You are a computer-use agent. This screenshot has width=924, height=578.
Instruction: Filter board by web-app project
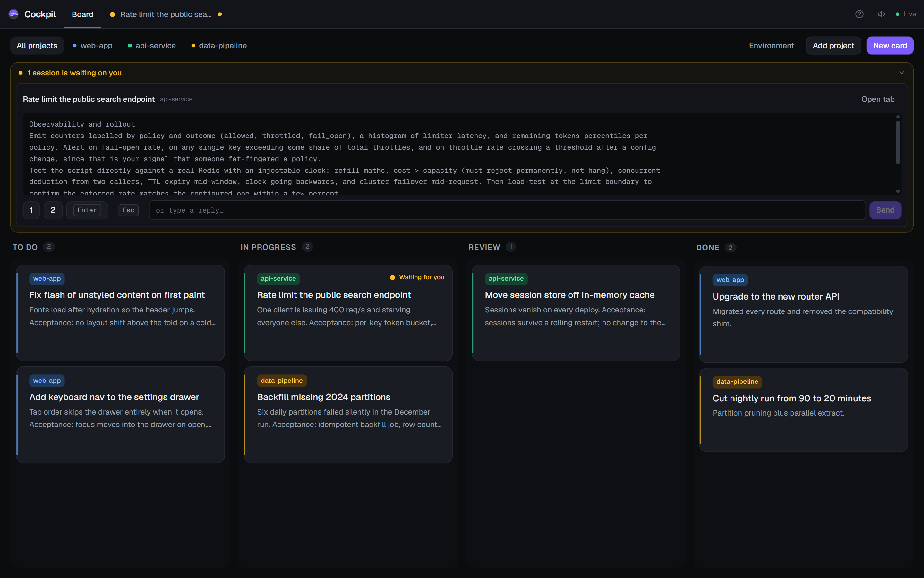point(92,46)
